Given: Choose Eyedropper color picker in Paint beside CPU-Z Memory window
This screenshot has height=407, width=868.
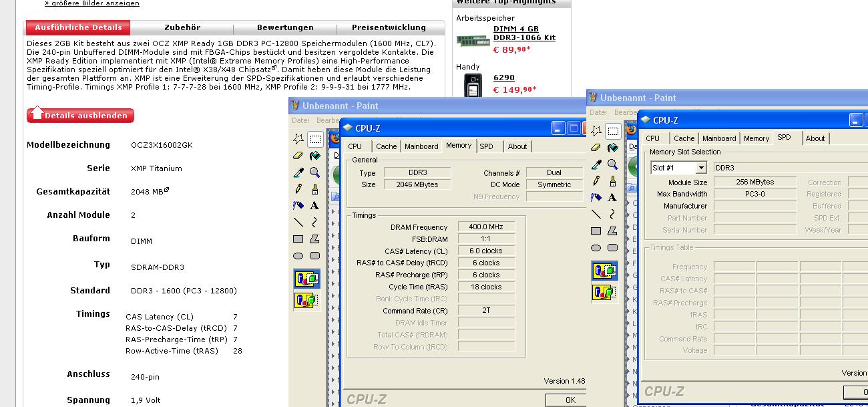Looking at the screenshot, I should pyautogui.click(x=298, y=172).
